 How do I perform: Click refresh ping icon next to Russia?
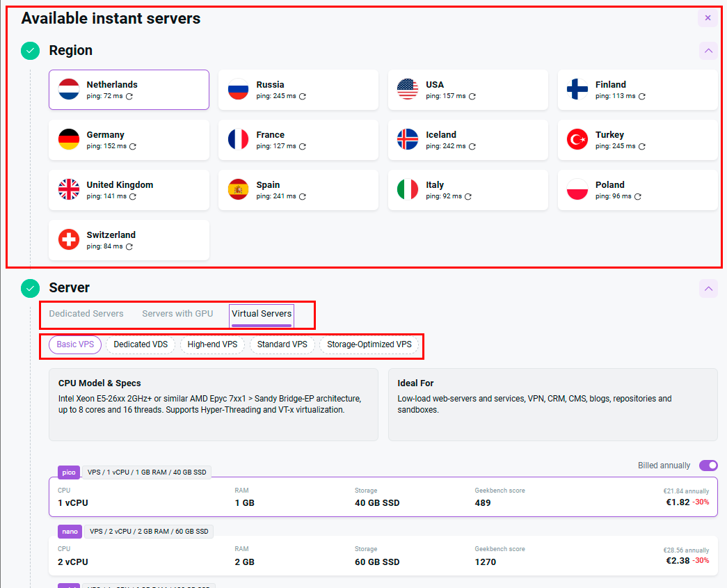point(303,97)
